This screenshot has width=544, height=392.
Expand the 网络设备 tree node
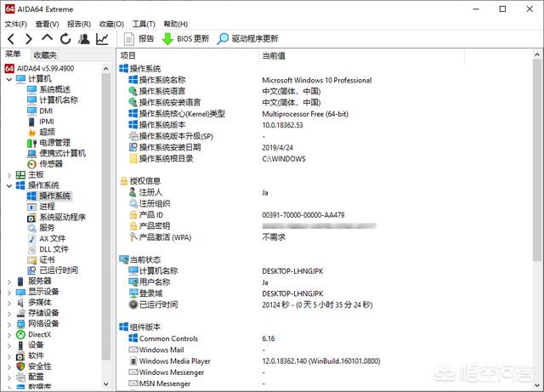point(9,325)
